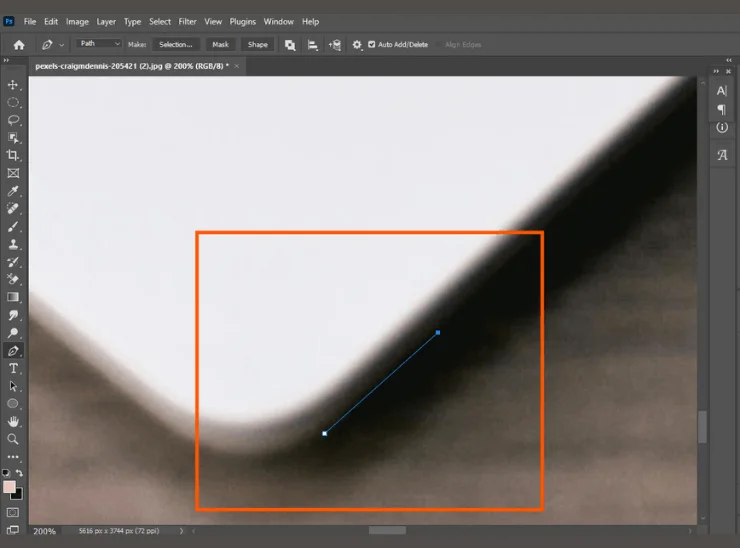
Task: Select the Path Selection tool
Action: click(x=13, y=386)
